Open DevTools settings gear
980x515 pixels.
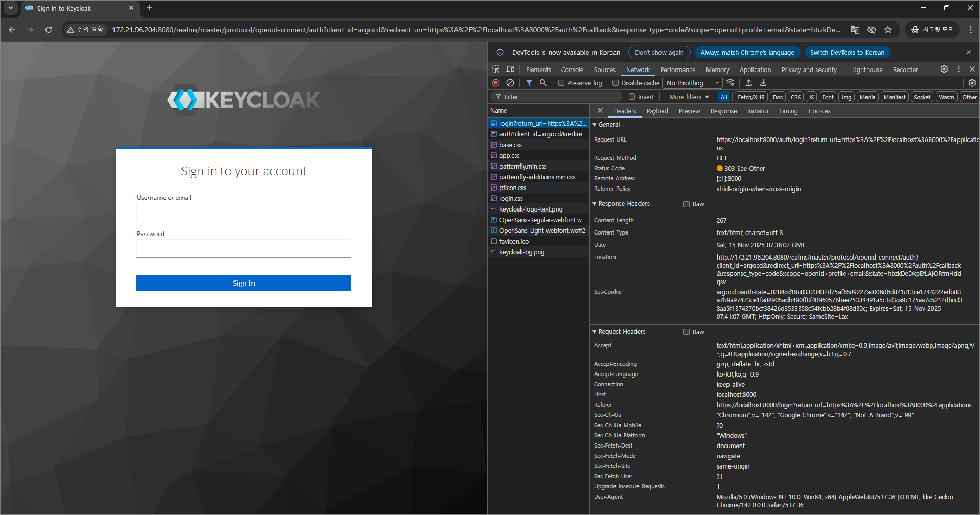(x=944, y=69)
